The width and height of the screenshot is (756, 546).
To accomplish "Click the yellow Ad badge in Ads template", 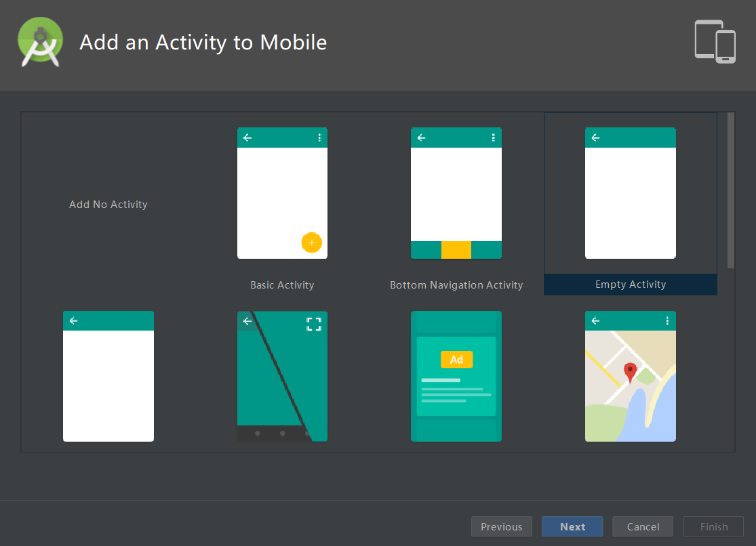I will coord(456,360).
